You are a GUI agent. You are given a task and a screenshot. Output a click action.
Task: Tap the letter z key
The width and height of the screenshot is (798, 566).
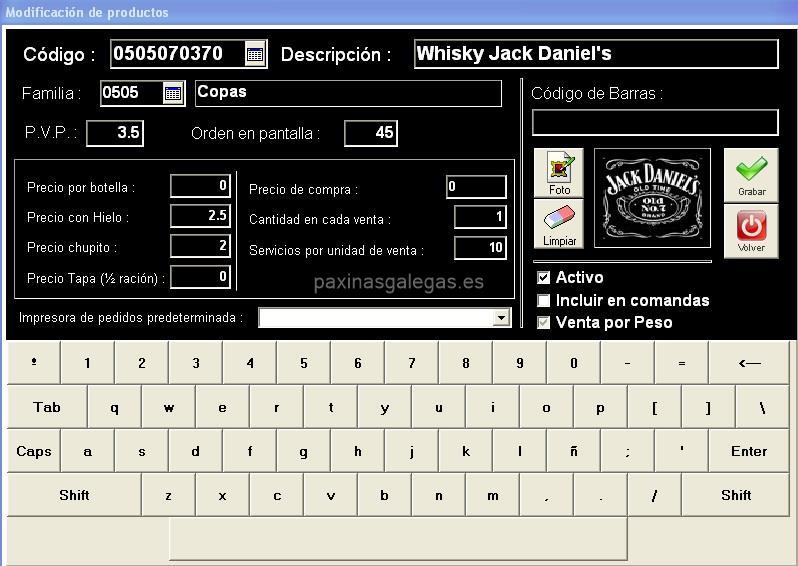[x=168, y=495]
